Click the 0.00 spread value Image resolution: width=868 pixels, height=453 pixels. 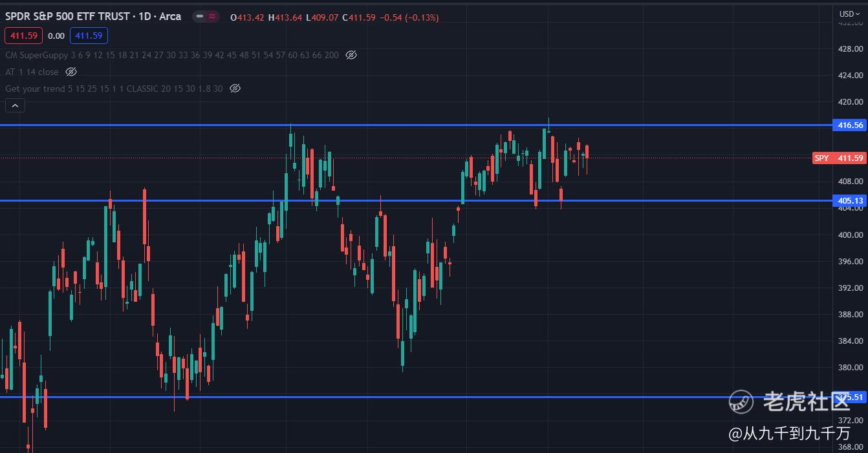tap(56, 36)
